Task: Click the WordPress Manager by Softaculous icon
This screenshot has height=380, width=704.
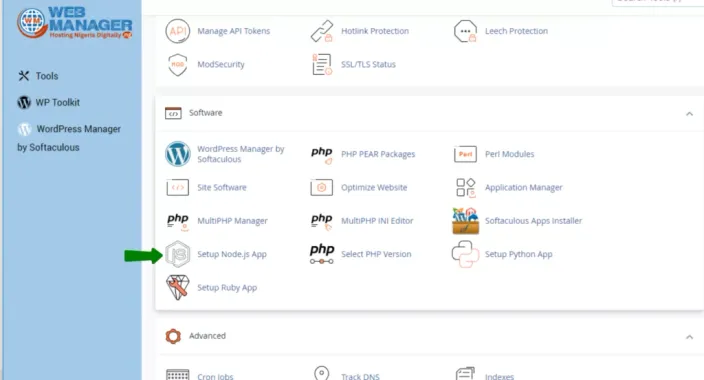Action: [177, 154]
